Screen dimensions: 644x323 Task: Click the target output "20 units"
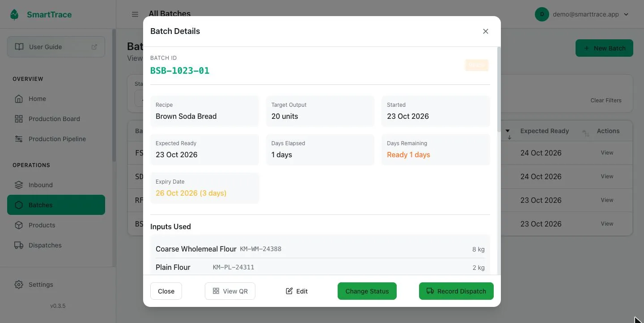(x=285, y=116)
